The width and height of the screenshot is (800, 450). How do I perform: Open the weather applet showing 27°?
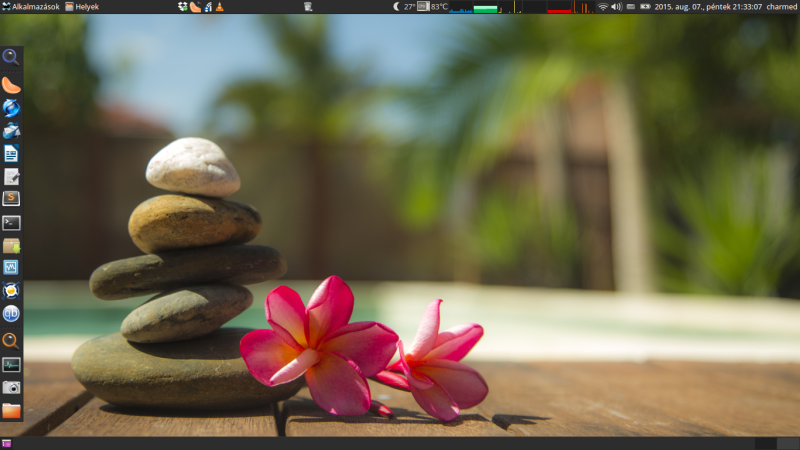point(404,7)
